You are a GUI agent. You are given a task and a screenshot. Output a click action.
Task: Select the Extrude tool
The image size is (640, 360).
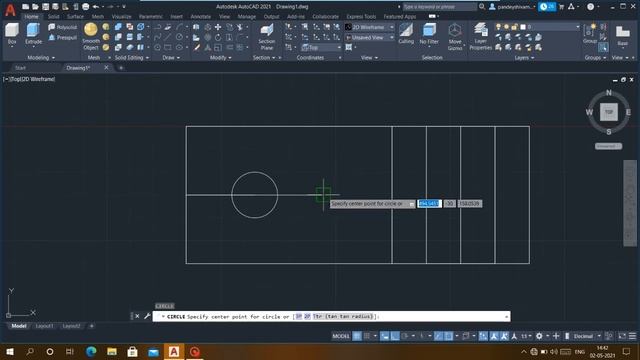[x=33, y=33]
